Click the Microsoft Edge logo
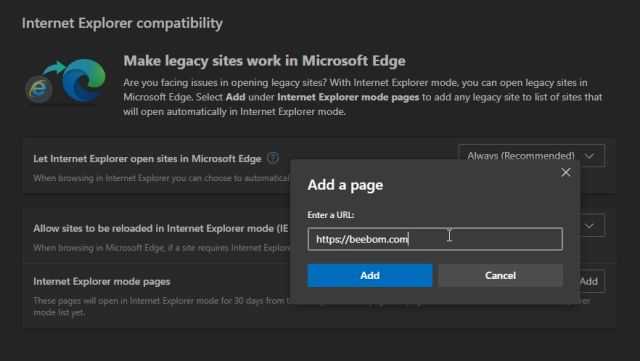 tap(84, 80)
